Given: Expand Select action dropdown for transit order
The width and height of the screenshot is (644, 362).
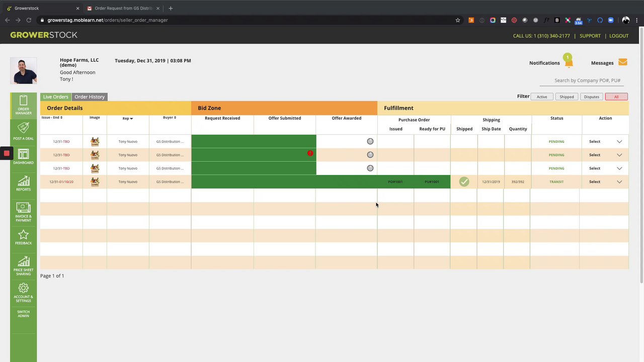Looking at the screenshot, I should tap(619, 182).
